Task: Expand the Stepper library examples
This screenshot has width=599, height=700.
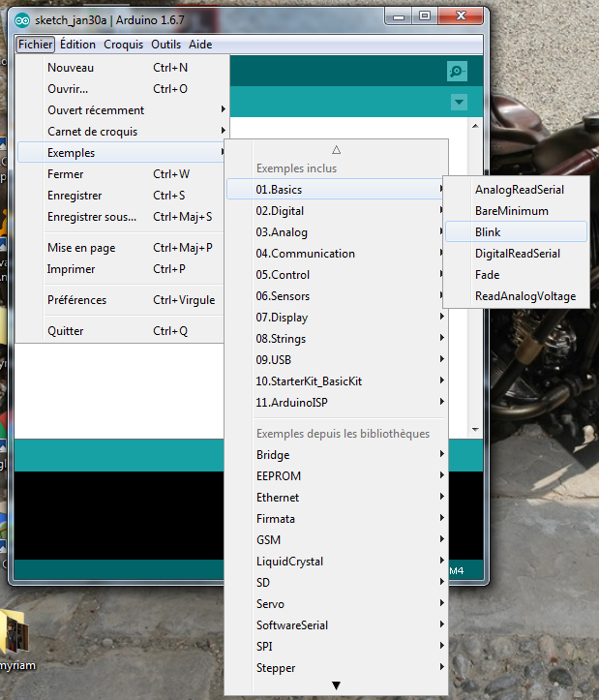Action: coord(336,668)
